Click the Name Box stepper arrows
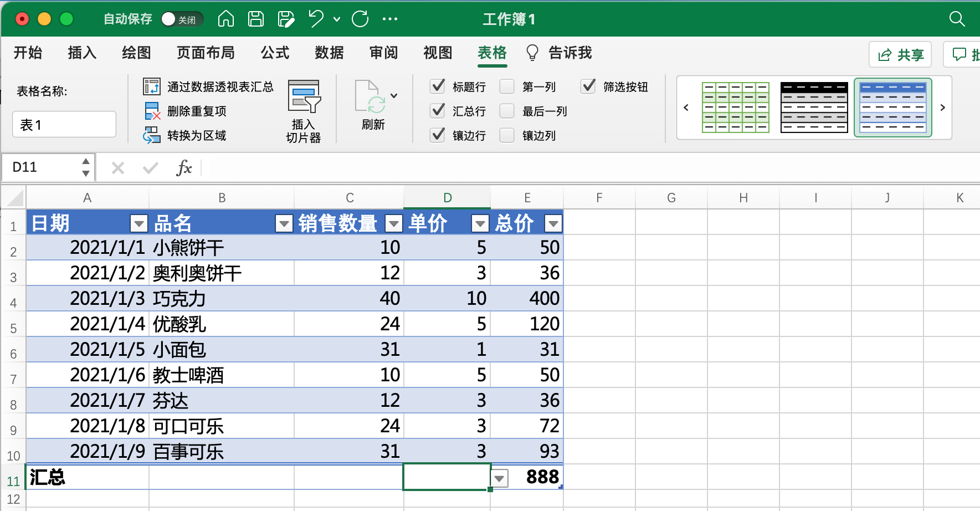 86,167
